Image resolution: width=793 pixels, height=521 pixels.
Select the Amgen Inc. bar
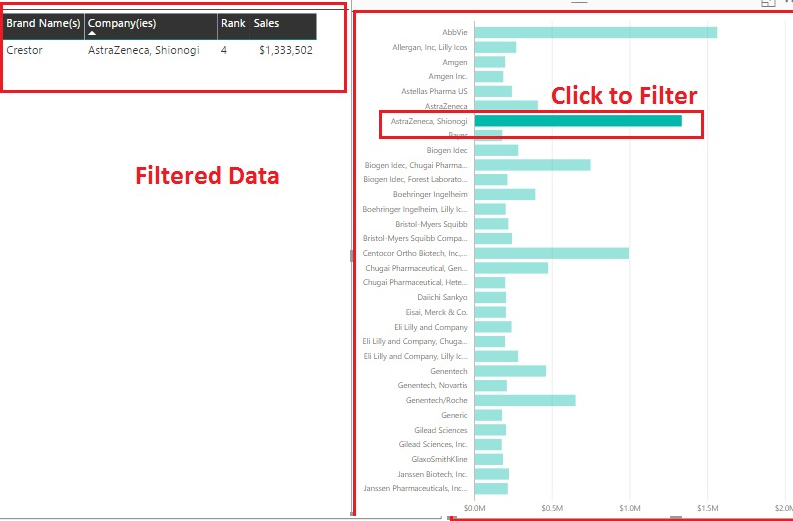point(489,77)
